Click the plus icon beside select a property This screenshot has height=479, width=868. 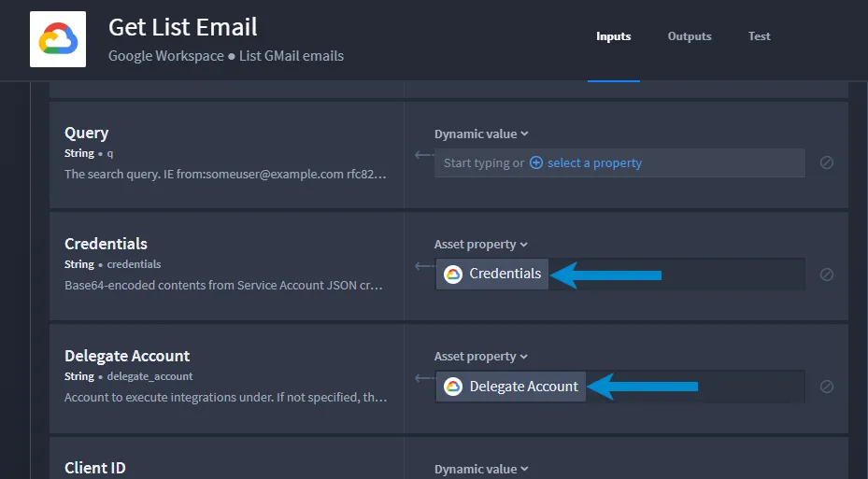(x=536, y=162)
